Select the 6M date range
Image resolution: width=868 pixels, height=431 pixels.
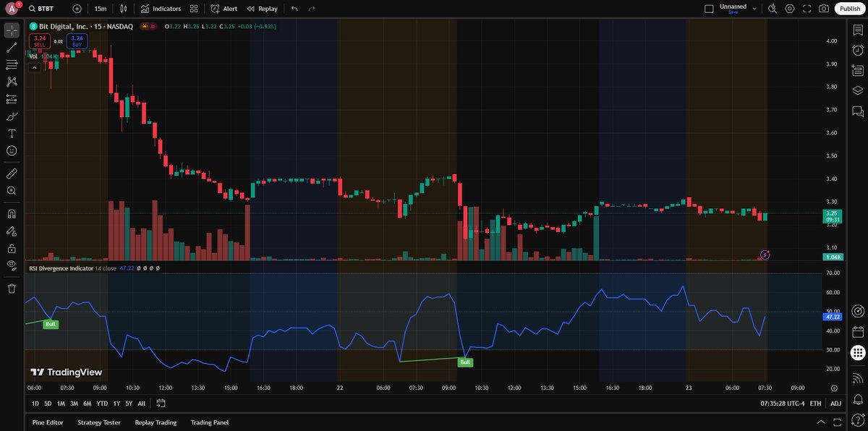87,404
